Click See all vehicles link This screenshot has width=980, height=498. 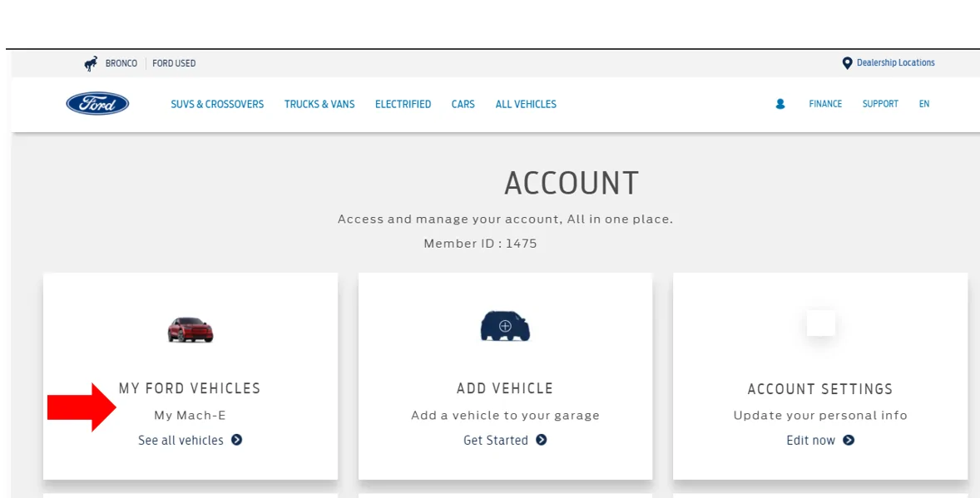[x=181, y=440]
